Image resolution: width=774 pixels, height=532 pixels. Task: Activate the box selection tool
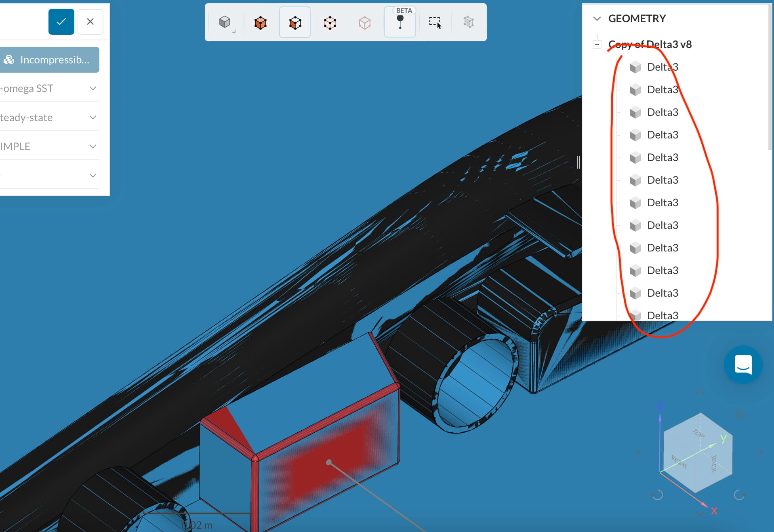click(435, 23)
